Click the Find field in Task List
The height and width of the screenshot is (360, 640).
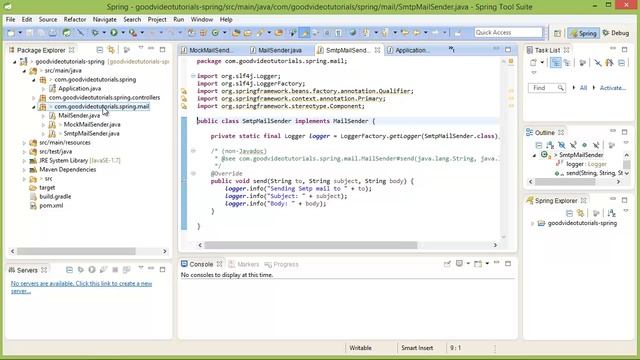coord(546,88)
